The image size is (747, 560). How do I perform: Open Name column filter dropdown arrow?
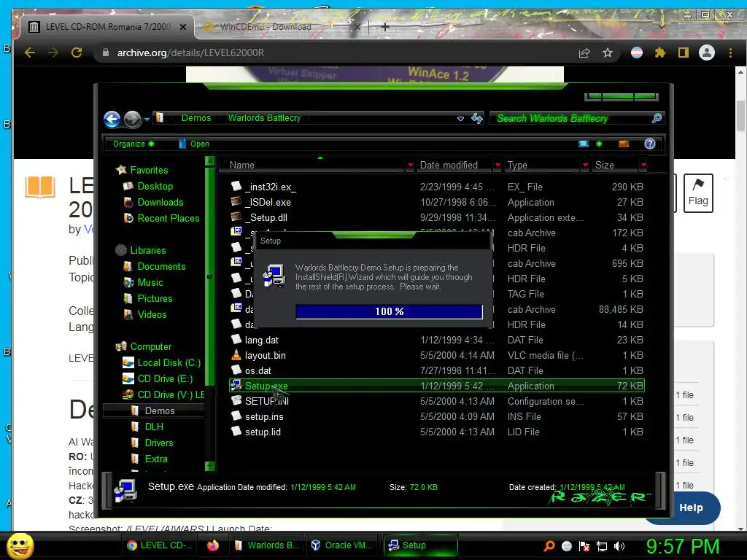(x=410, y=166)
